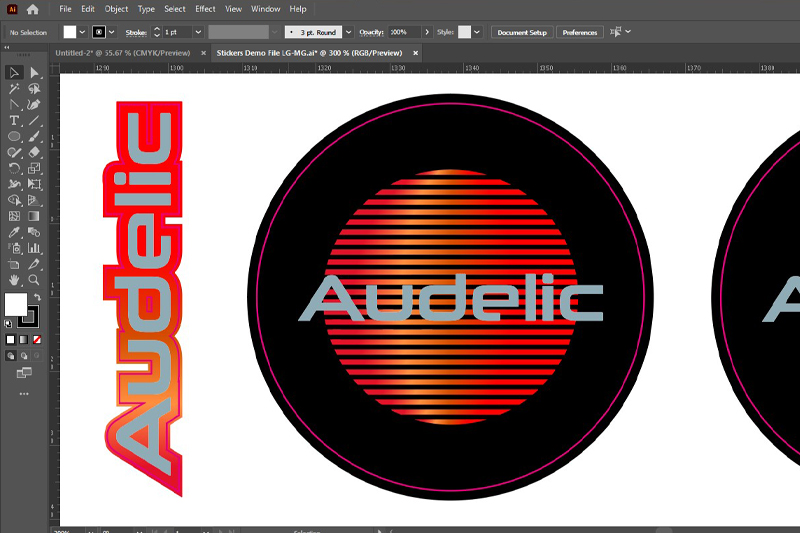Activate the Zoom magnifier tool
The image size is (800, 533).
pyautogui.click(x=35, y=280)
